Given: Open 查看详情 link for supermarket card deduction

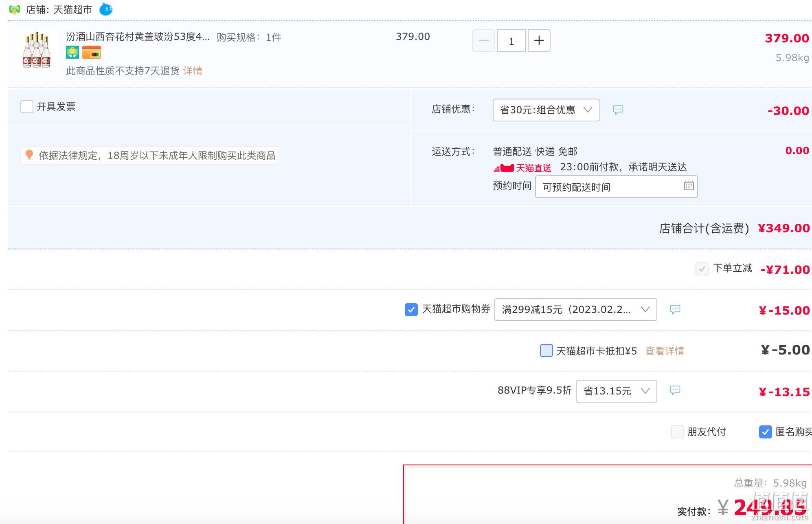Looking at the screenshot, I should pyautogui.click(x=665, y=351).
